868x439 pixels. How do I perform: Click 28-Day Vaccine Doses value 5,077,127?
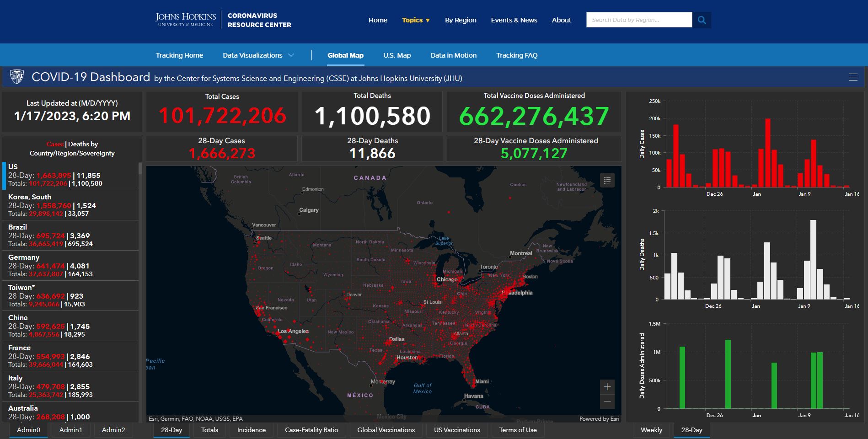click(534, 153)
